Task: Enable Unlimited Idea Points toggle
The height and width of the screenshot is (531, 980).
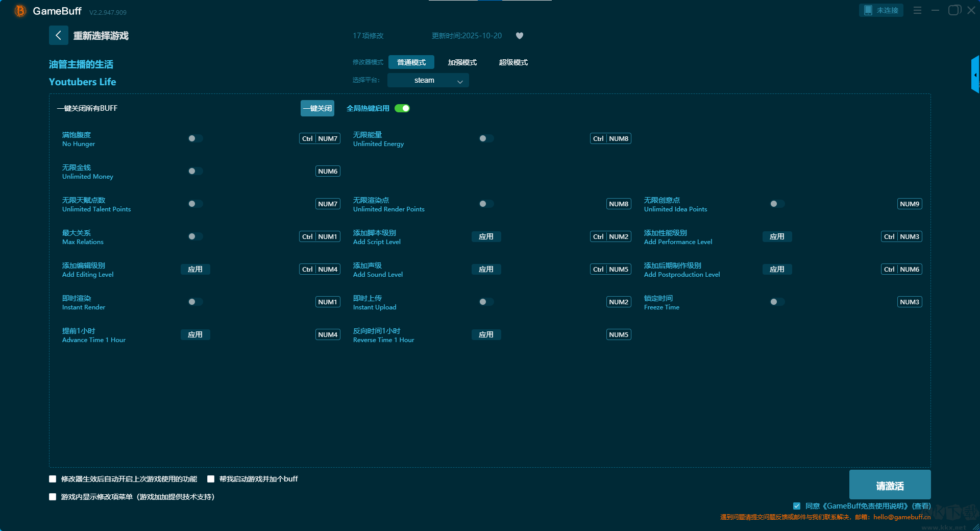Action: [777, 204]
